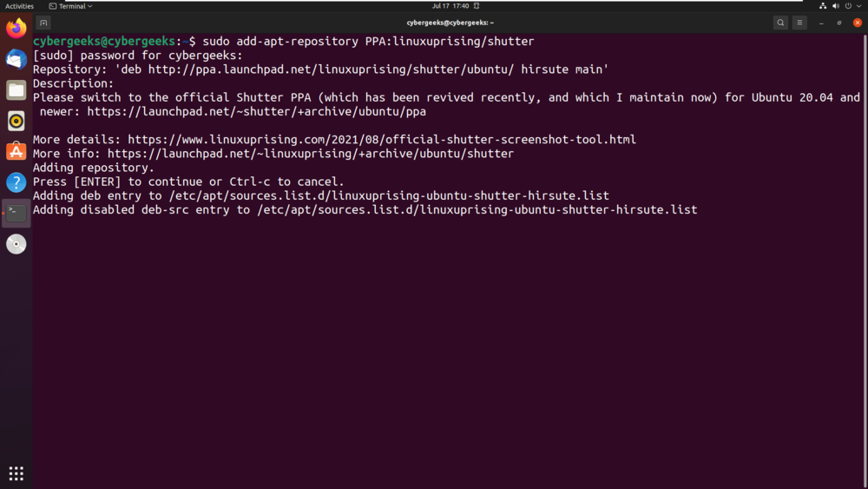868x489 pixels.
Task: Click the network status icon
Action: [x=823, y=6]
